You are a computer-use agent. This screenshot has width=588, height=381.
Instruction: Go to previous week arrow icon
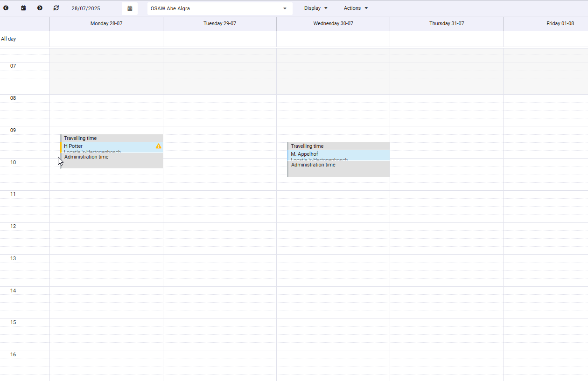[6, 8]
